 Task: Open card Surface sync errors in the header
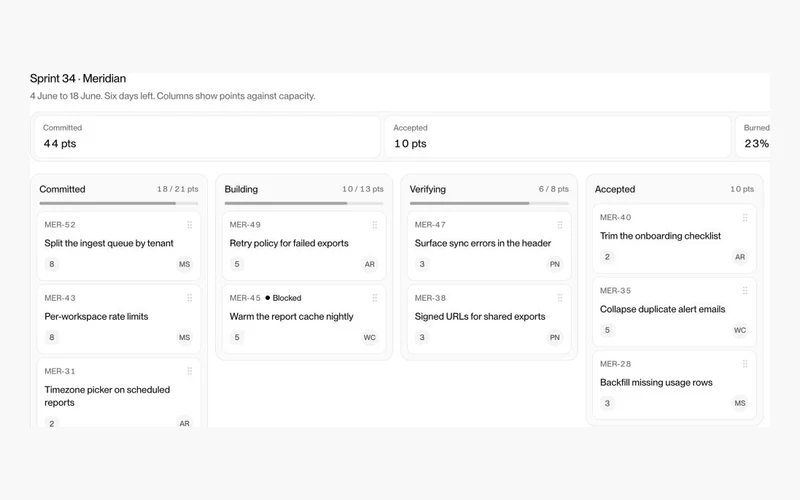489,246
